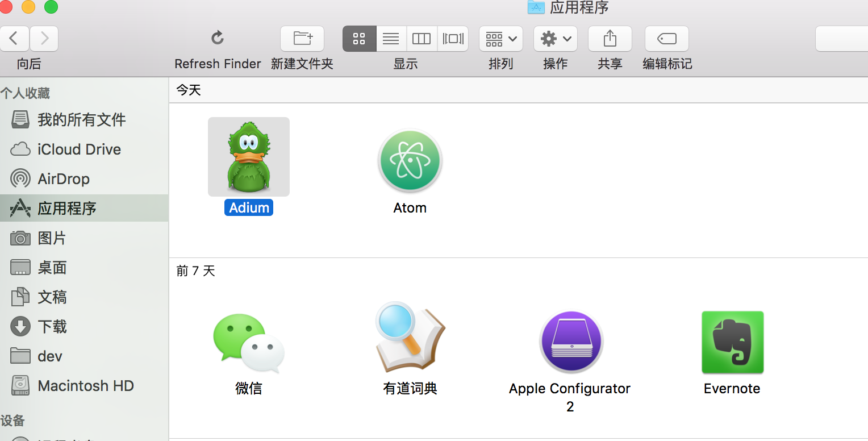The image size is (868, 441).
Task: Click the 前 7 天 group header
Action: tap(196, 271)
